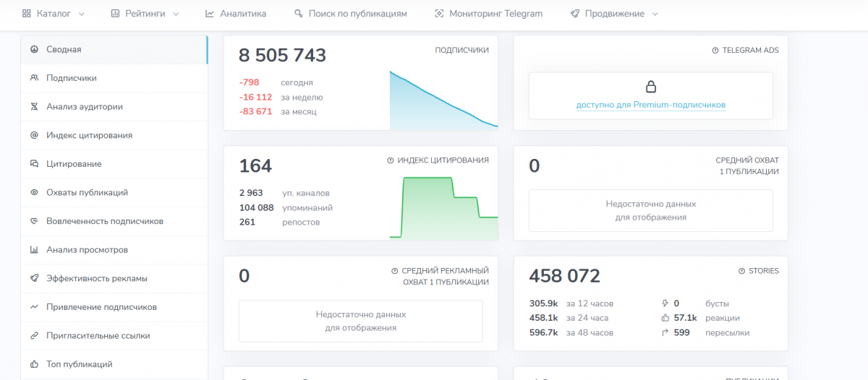Click the subscriber count 8 505 743
The width and height of the screenshot is (868, 380).
[x=282, y=56]
